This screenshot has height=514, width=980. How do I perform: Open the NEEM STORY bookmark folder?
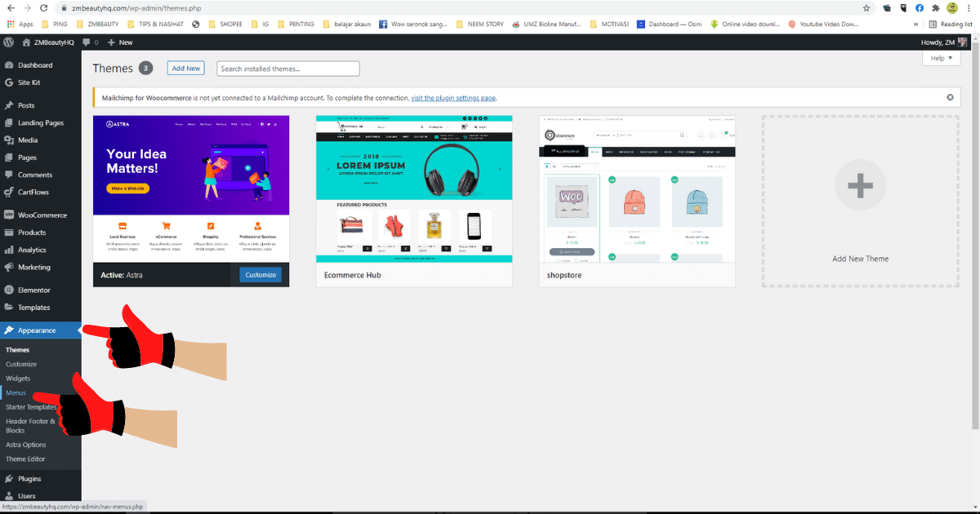(479, 24)
